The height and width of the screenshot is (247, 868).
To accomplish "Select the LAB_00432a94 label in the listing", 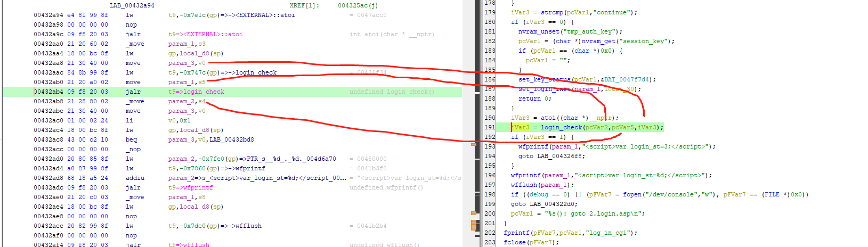I will click(x=132, y=5).
